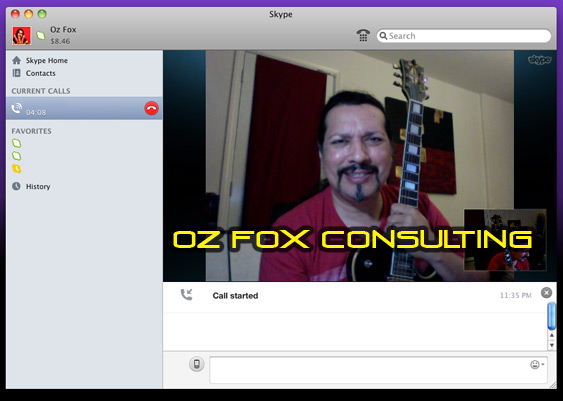
Task: Select the first green favorite contact
Action: point(17,143)
